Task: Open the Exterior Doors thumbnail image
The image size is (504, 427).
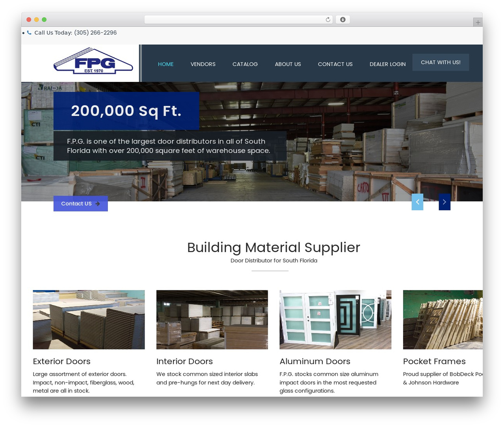Action: (89, 320)
